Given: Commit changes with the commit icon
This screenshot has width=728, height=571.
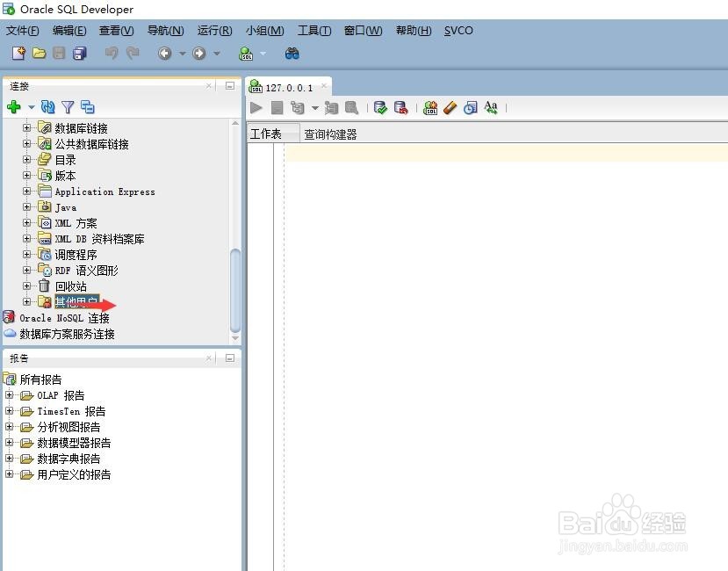Looking at the screenshot, I should 380,108.
